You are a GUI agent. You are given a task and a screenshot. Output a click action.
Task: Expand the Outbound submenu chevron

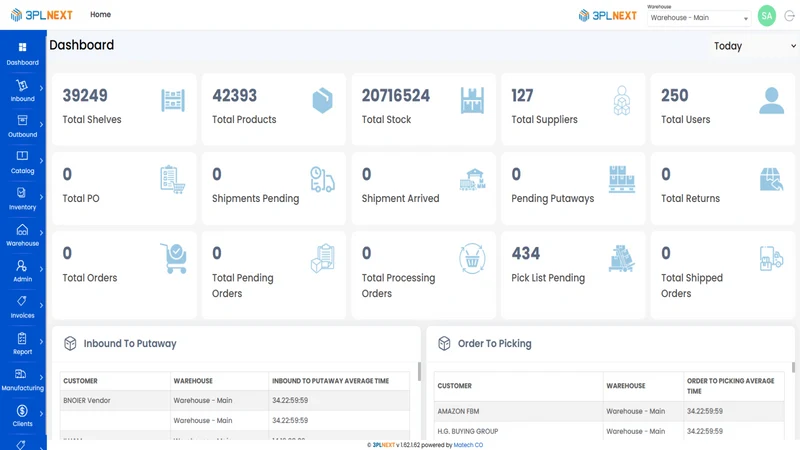click(41, 124)
